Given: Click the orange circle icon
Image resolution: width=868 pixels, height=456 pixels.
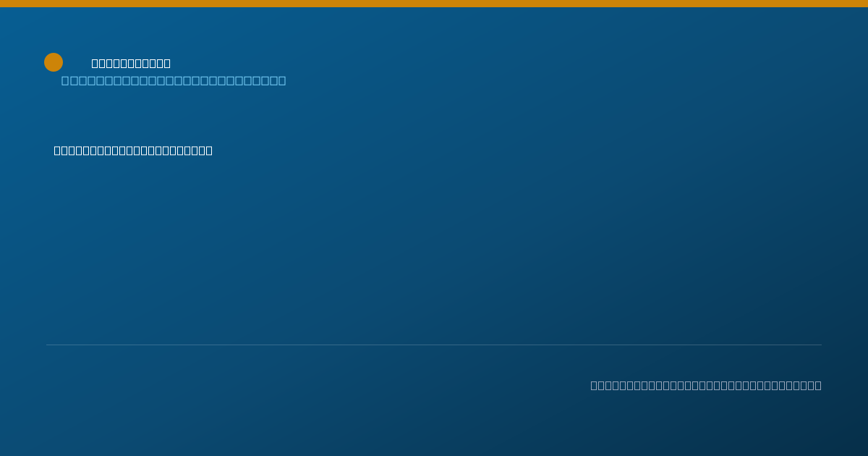Looking at the screenshot, I should (54, 62).
